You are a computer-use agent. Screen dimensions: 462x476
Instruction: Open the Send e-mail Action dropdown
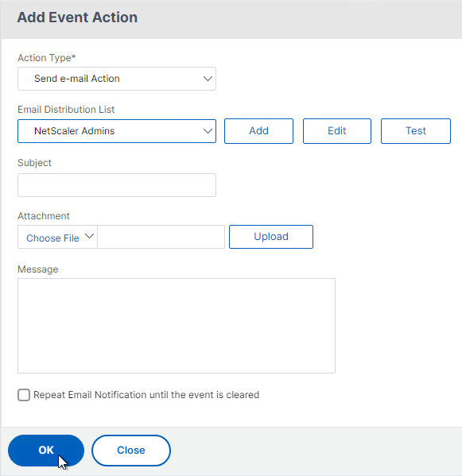coord(117,79)
